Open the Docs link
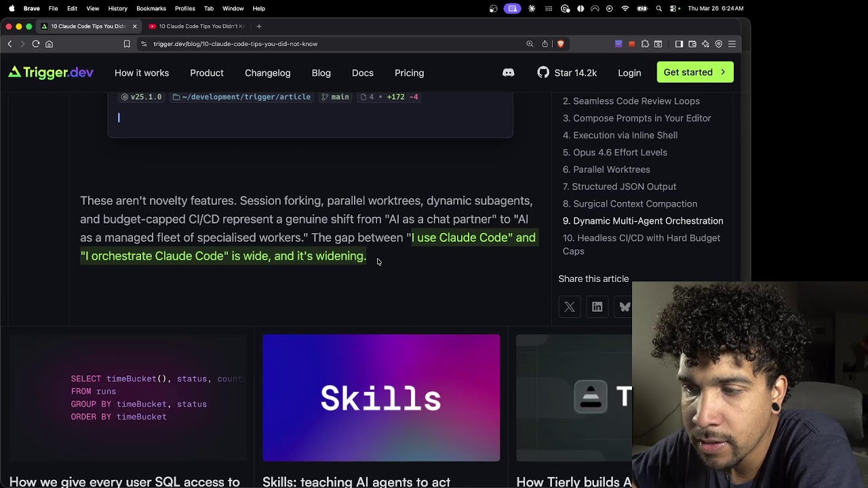Screen dimensions: 868x488 click(363, 73)
